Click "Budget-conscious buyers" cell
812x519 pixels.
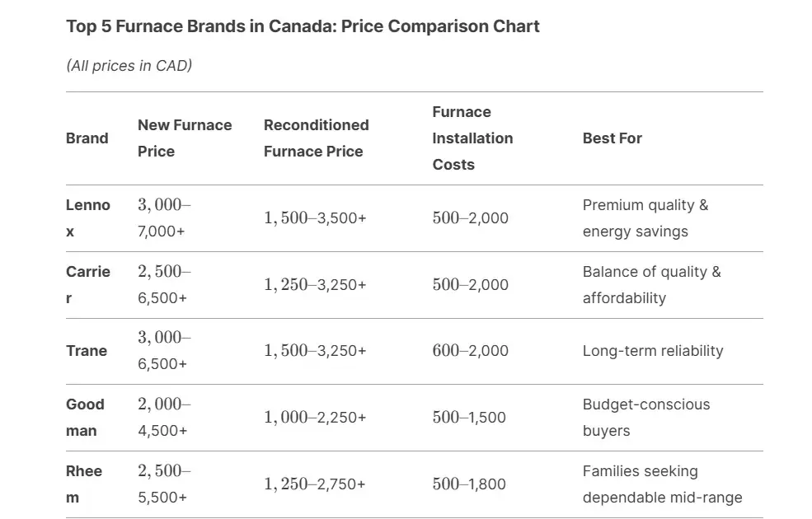645,418
